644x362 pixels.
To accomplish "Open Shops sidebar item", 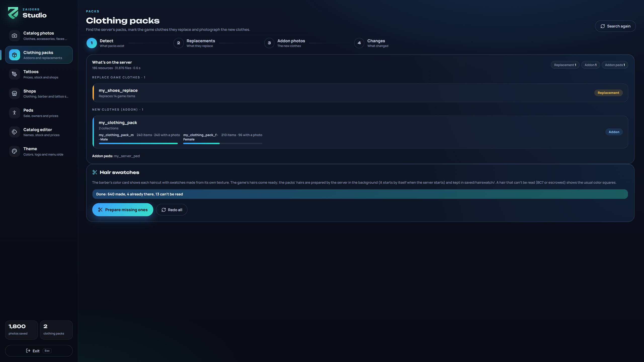I will 39,94.
